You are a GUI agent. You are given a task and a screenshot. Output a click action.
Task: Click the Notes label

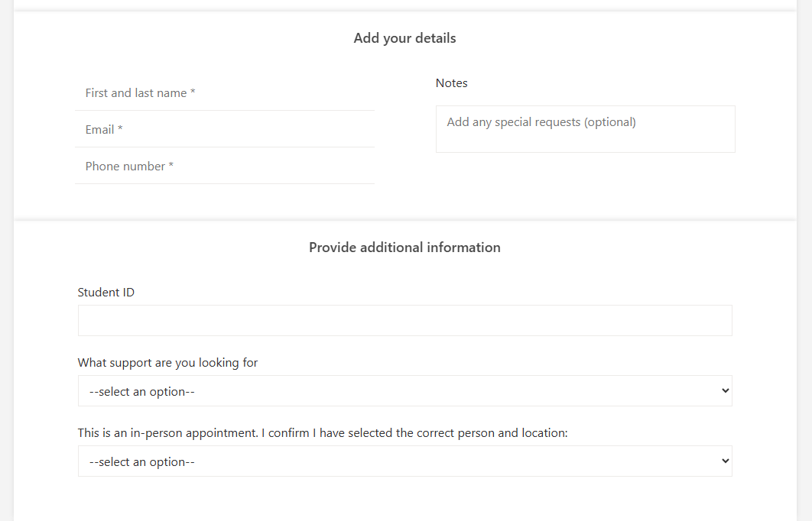451,83
